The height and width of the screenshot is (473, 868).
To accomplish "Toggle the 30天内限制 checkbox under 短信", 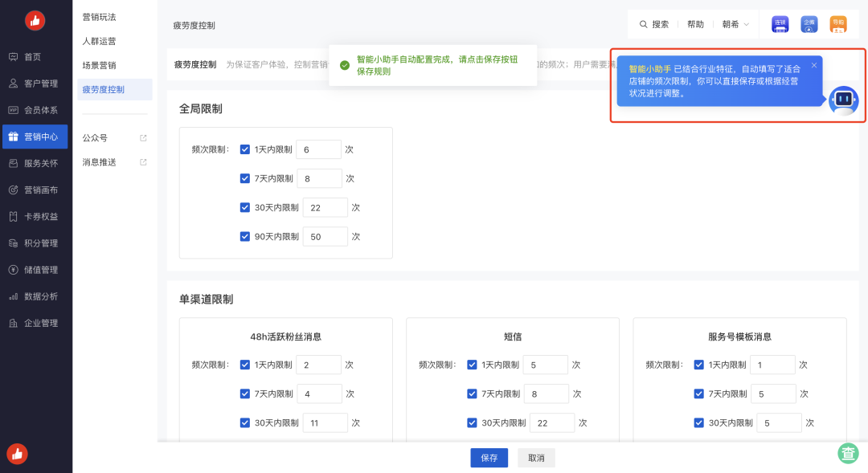I will click(473, 422).
